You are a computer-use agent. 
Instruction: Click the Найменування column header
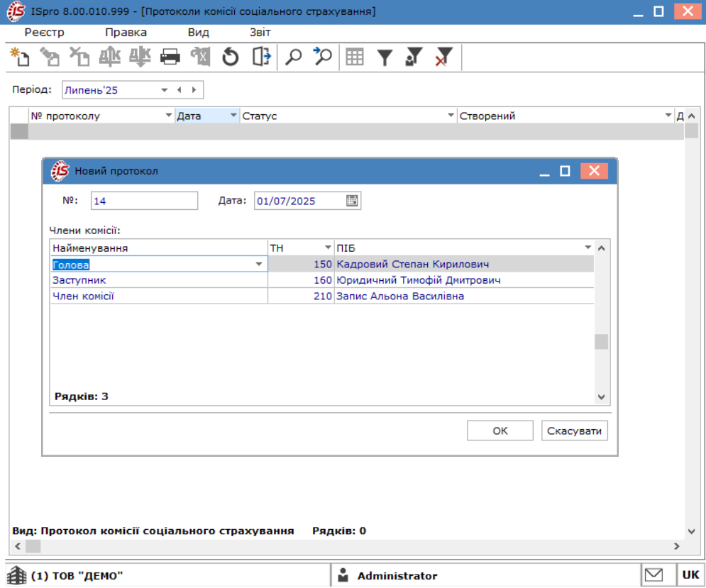pos(158,248)
